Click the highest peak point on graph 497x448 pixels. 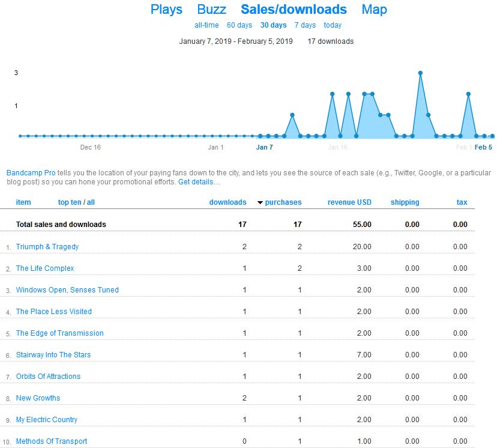(x=420, y=73)
